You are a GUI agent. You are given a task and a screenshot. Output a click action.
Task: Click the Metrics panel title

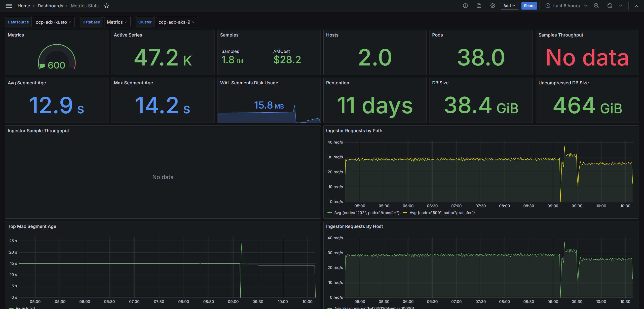coord(16,35)
